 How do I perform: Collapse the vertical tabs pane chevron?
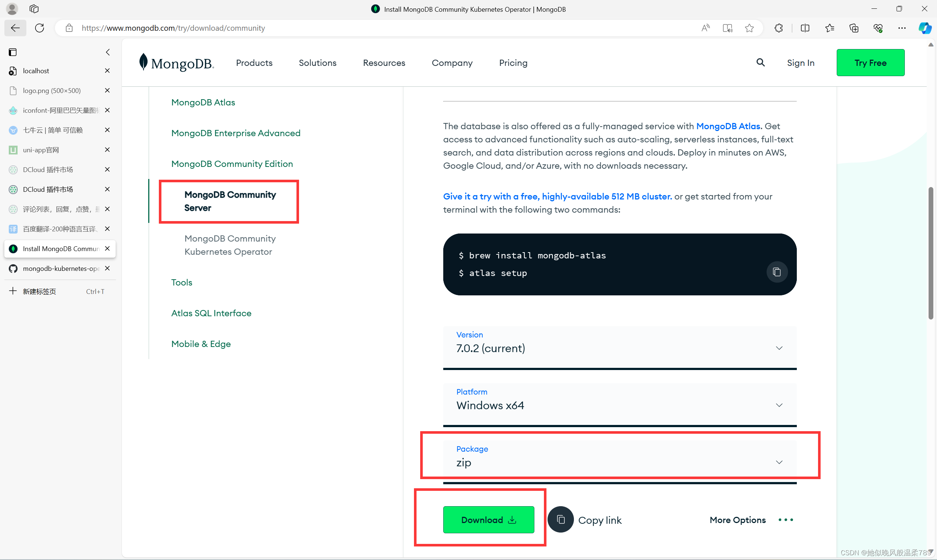point(108,52)
